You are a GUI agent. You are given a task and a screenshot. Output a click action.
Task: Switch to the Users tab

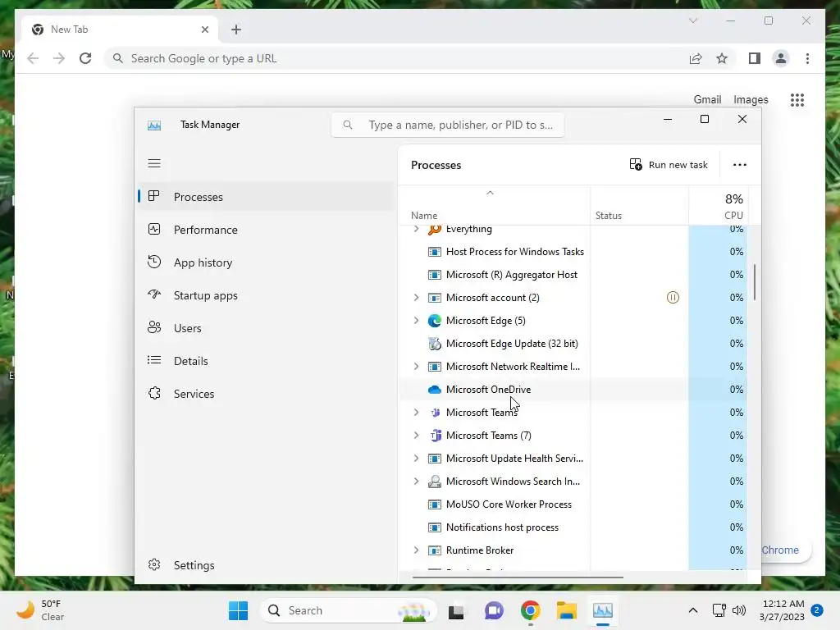point(266,328)
